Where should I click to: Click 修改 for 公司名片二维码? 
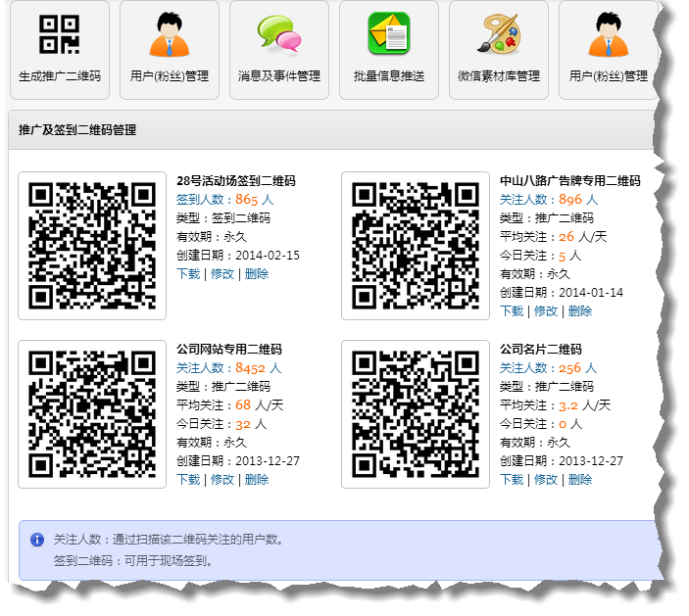[546, 480]
